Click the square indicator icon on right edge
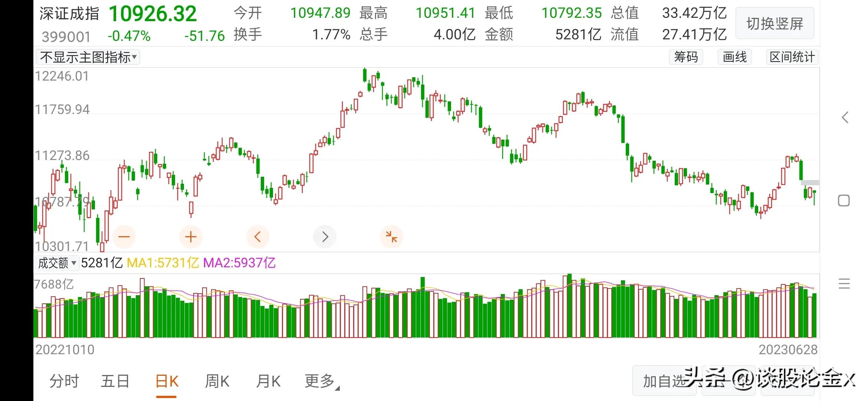 [x=844, y=200]
